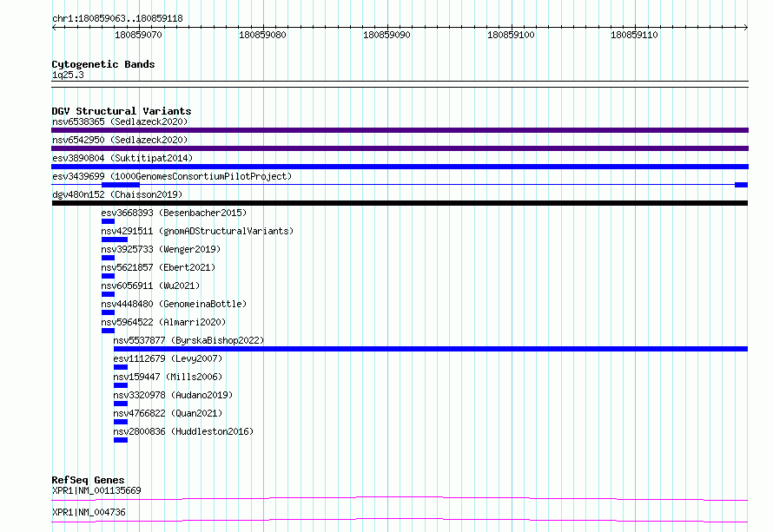This screenshot has width=773, height=532.
Task: Click the magenta line of XPR1|NM_004736
Action: pos(400,520)
